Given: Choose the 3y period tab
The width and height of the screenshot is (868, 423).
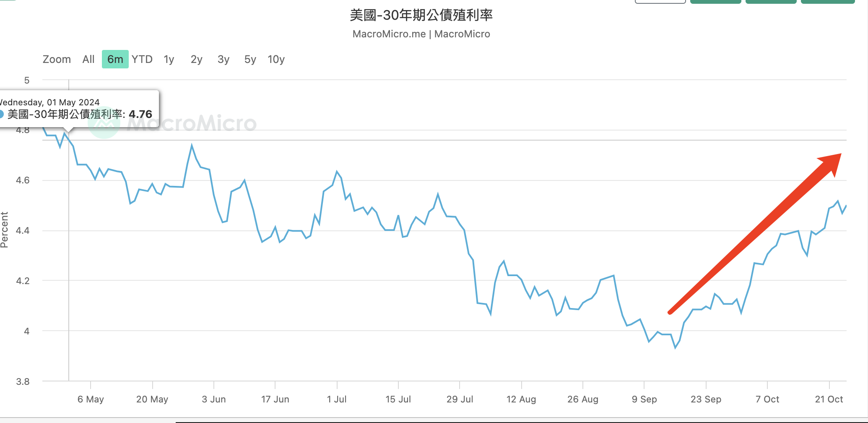Looking at the screenshot, I should 223,59.
